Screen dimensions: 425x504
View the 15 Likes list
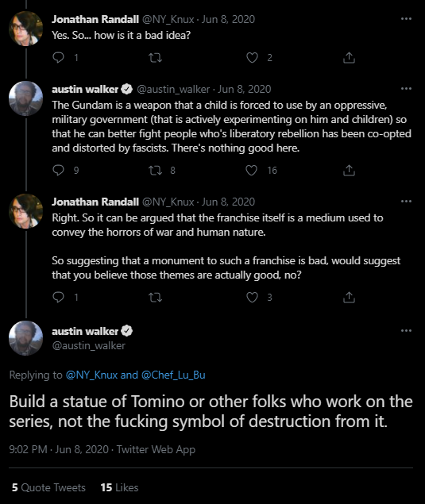[x=119, y=487]
